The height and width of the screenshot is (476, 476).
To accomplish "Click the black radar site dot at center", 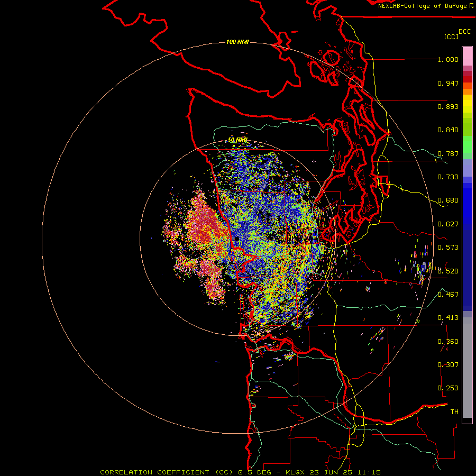I will [237, 239].
